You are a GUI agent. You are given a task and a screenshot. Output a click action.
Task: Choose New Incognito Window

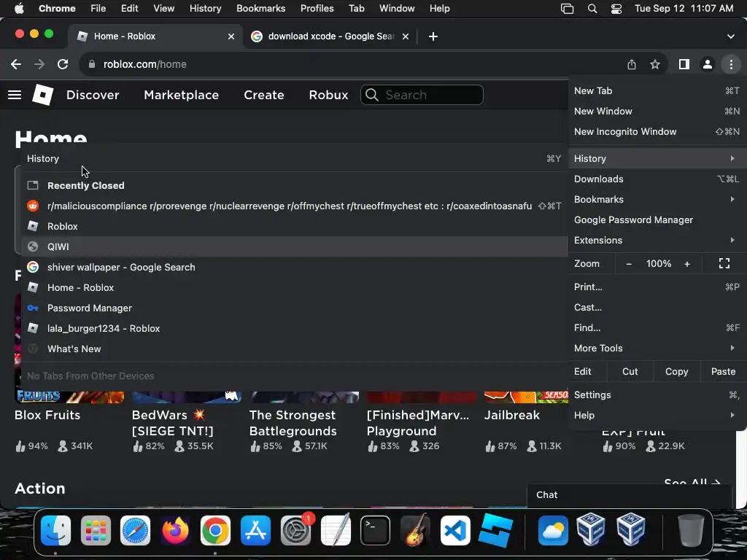click(x=657, y=132)
